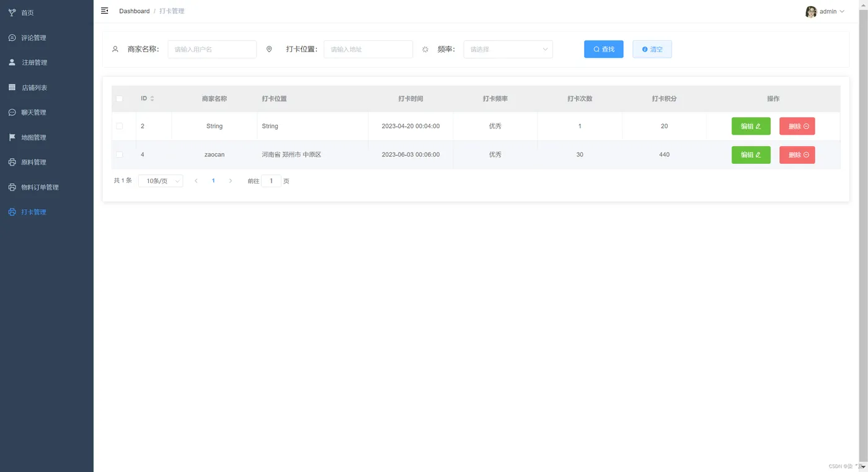Click 删除 for the String row

797,126
